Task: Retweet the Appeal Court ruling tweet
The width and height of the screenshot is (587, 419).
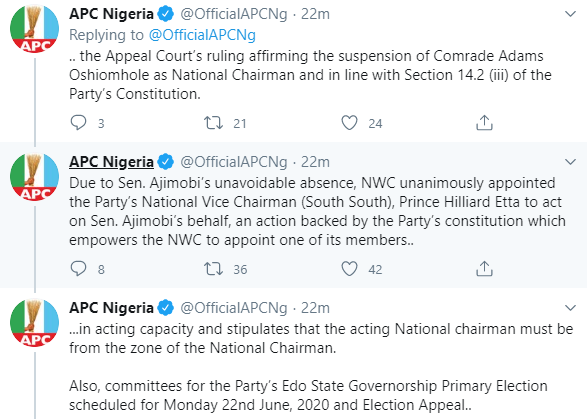Action: [213, 123]
